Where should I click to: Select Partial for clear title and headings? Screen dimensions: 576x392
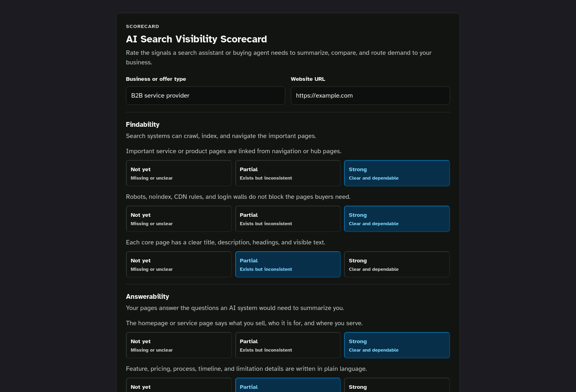pyautogui.click(x=288, y=264)
